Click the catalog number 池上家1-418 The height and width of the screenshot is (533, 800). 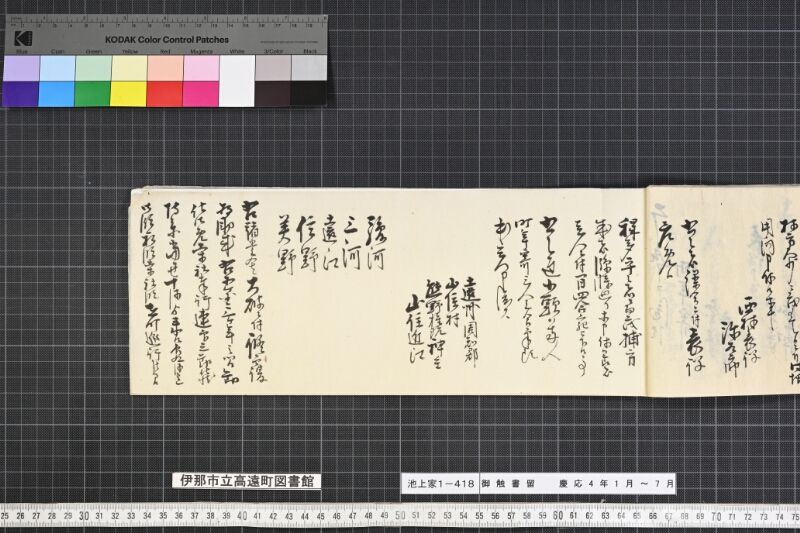tap(440, 484)
